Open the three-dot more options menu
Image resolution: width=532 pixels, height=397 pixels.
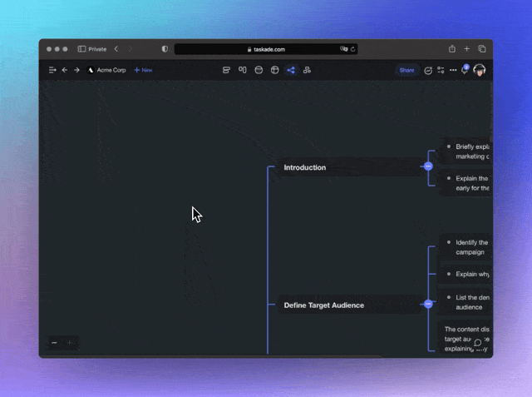point(453,70)
